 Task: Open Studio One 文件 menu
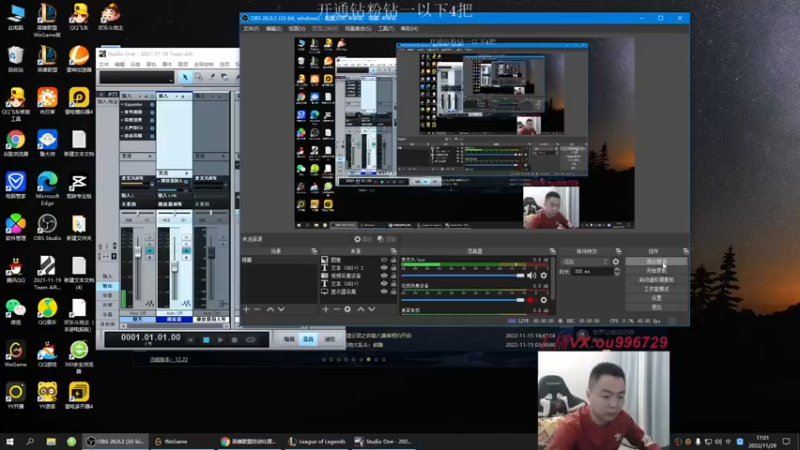104,65
